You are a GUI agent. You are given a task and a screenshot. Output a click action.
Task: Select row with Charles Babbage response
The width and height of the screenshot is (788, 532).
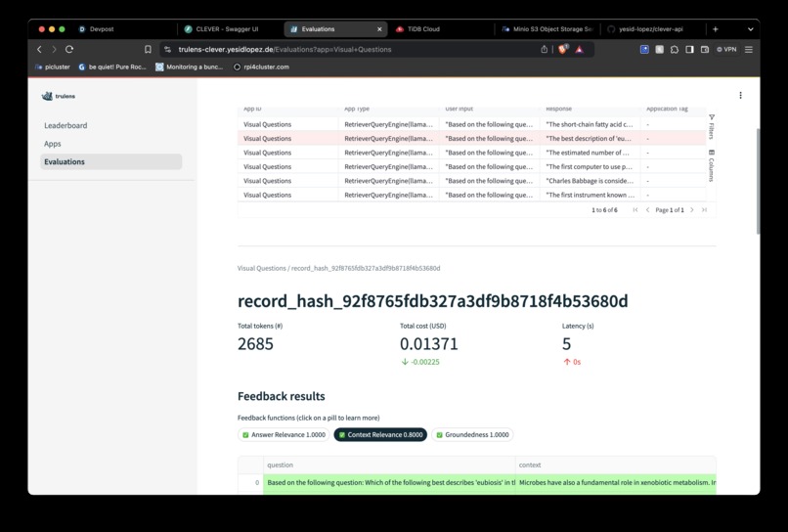click(x=472, y=181)
